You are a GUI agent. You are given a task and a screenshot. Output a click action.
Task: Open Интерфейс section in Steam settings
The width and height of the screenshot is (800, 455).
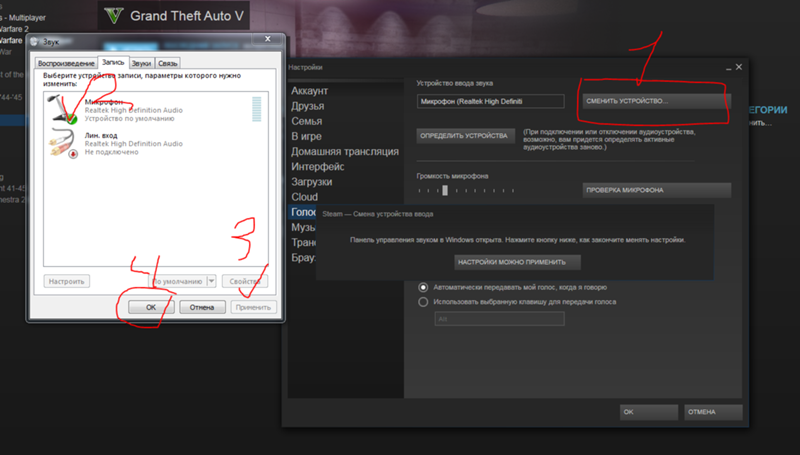pos(317,167)
